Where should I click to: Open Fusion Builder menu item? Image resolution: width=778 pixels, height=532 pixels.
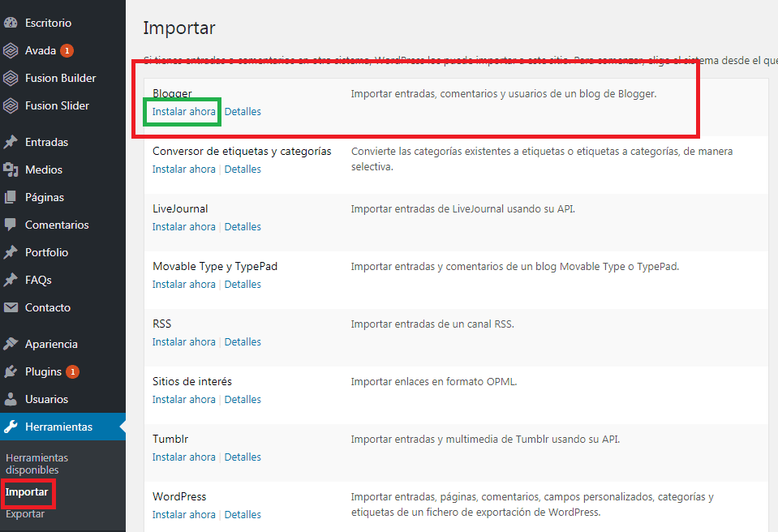click(62, 78)
